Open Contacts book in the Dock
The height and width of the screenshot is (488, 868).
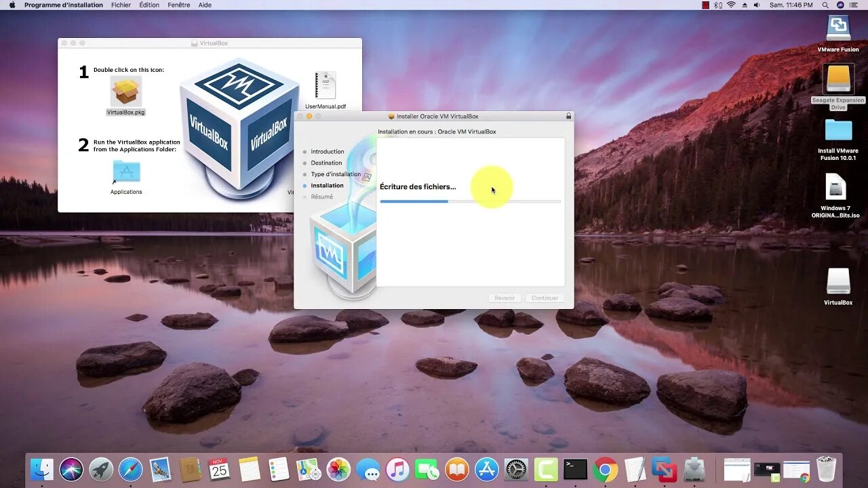190,469
